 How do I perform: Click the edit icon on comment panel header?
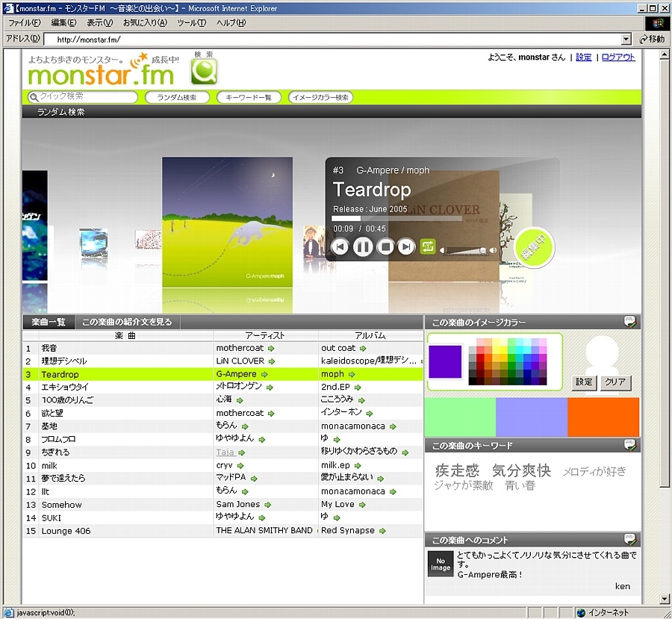pos(631,540)
